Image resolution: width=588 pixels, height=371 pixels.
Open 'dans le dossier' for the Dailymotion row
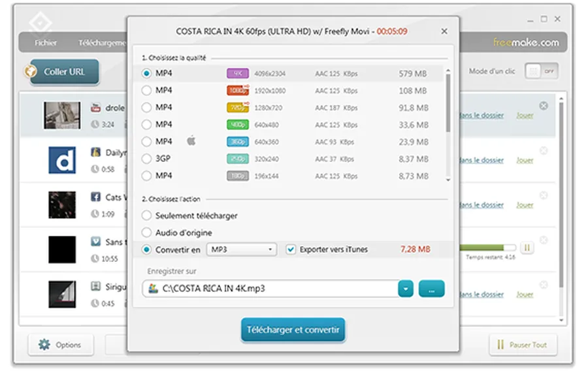point(482,161)
